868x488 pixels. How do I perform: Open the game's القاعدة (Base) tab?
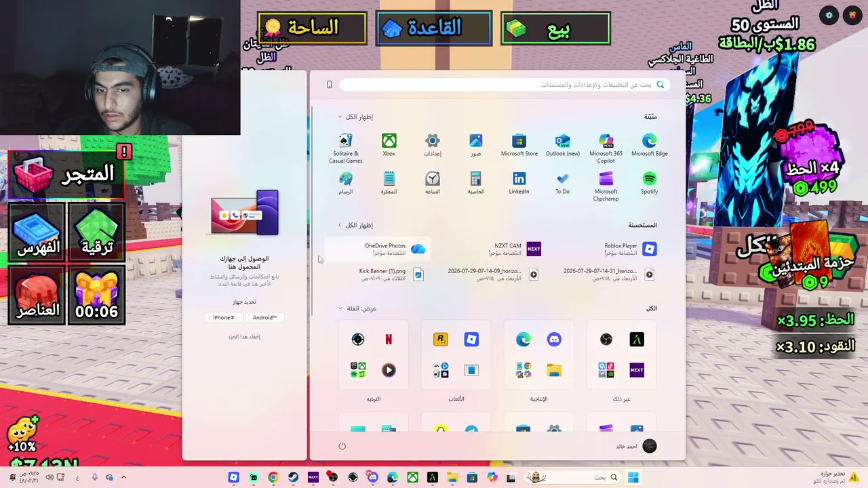point(434,28)
